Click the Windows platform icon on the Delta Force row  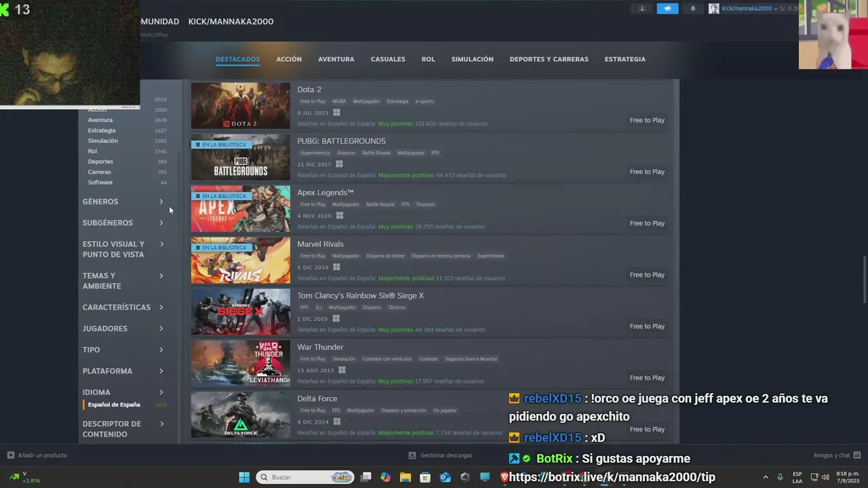336,422
